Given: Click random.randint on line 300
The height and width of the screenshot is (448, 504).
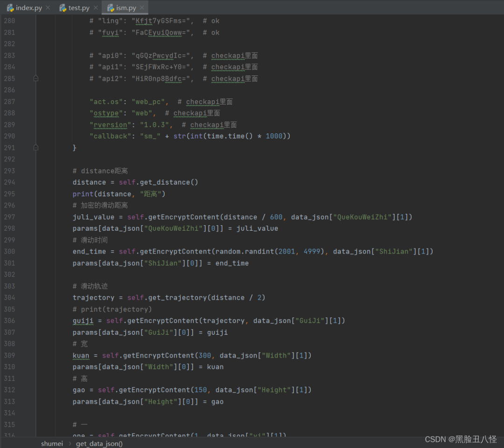Looking at the screenshot, I should click(245, 251).
